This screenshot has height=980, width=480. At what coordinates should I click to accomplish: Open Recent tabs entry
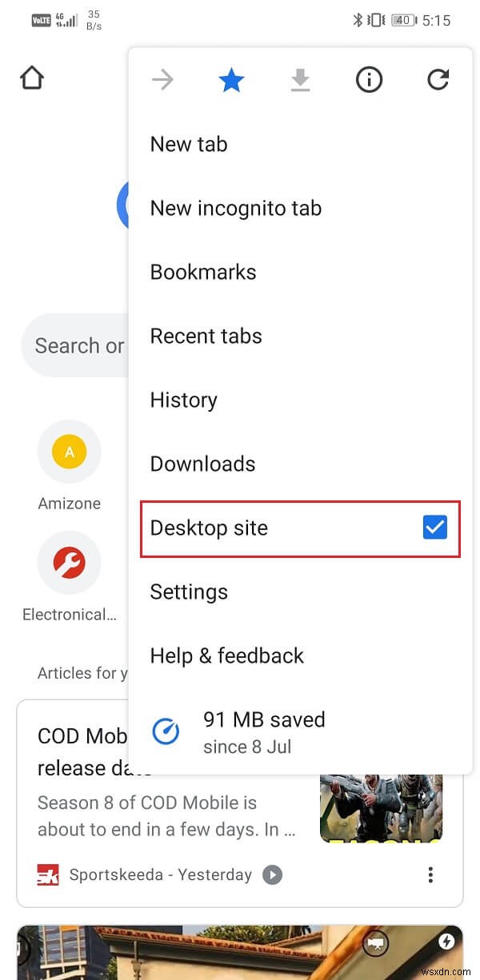[x=206, y=337]
